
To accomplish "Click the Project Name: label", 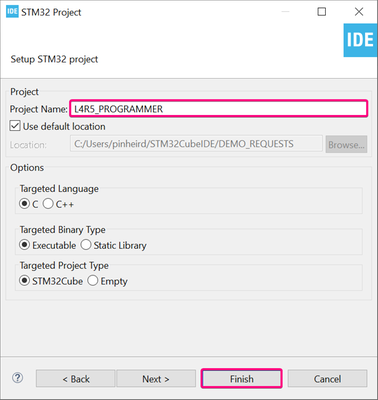I will (38, 109).
